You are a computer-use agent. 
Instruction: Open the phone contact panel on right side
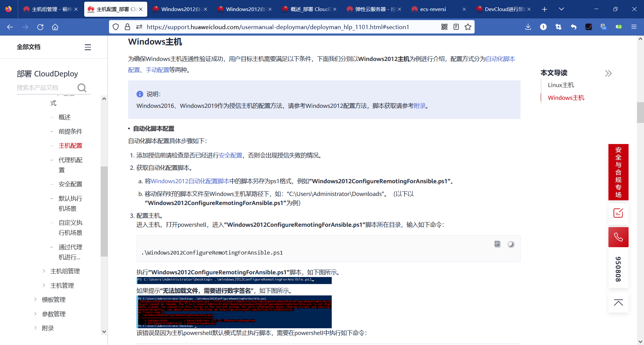pos(619,237)
